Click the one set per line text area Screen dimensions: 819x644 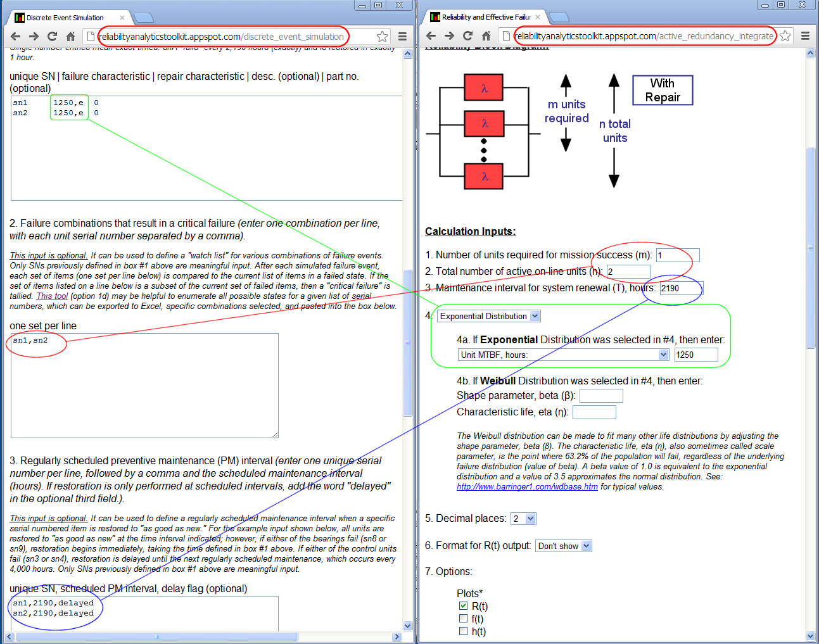pos(144,386)
